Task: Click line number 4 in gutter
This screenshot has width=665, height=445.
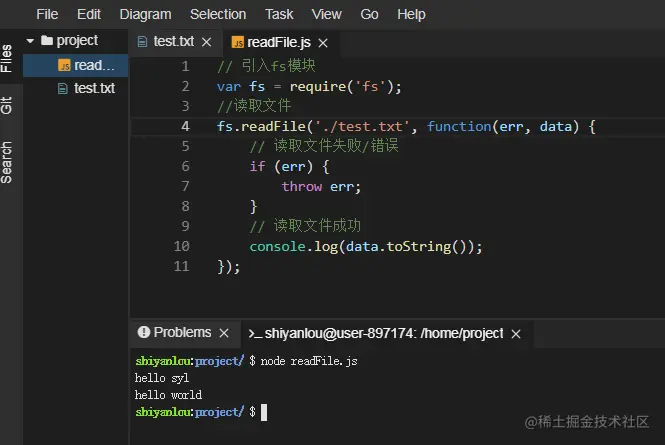Action: 185,126
